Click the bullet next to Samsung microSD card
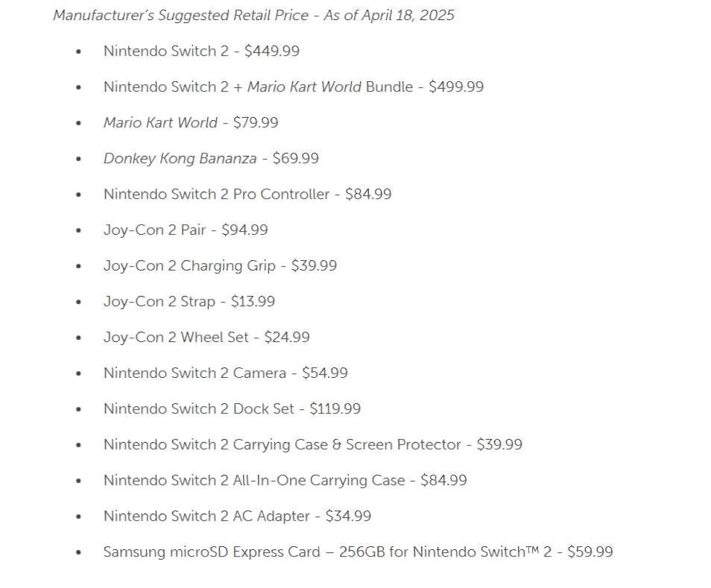Screen dimensions: 711x588 click(78, 553)
